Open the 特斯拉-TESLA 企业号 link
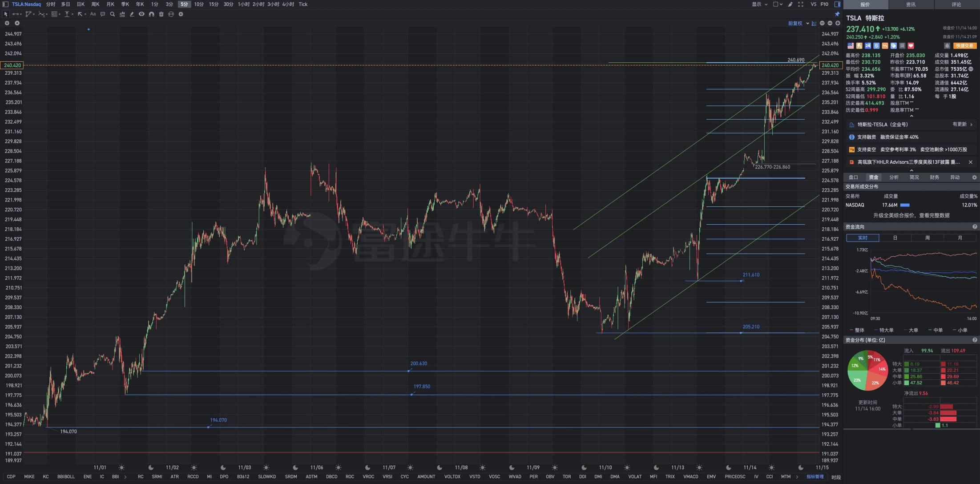 (911, 125)
